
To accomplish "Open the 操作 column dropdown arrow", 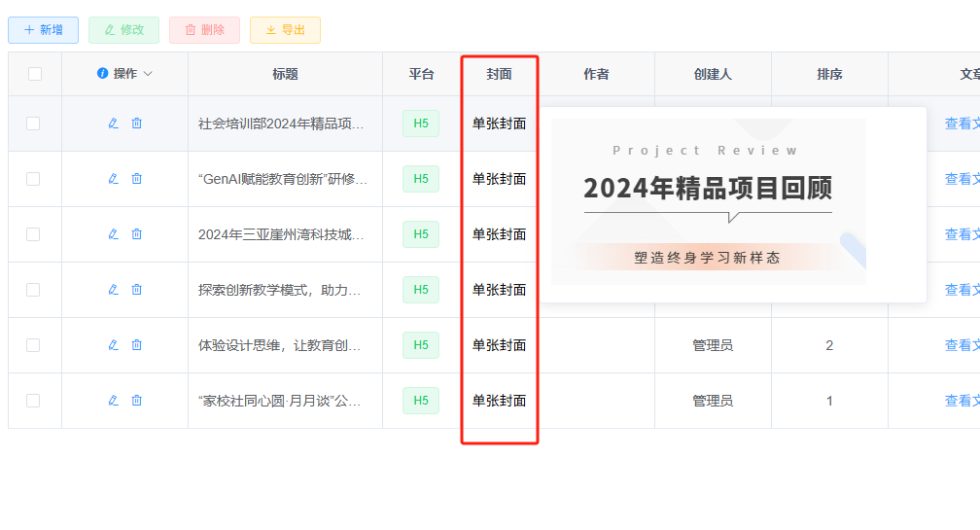I will pos(148,74).
